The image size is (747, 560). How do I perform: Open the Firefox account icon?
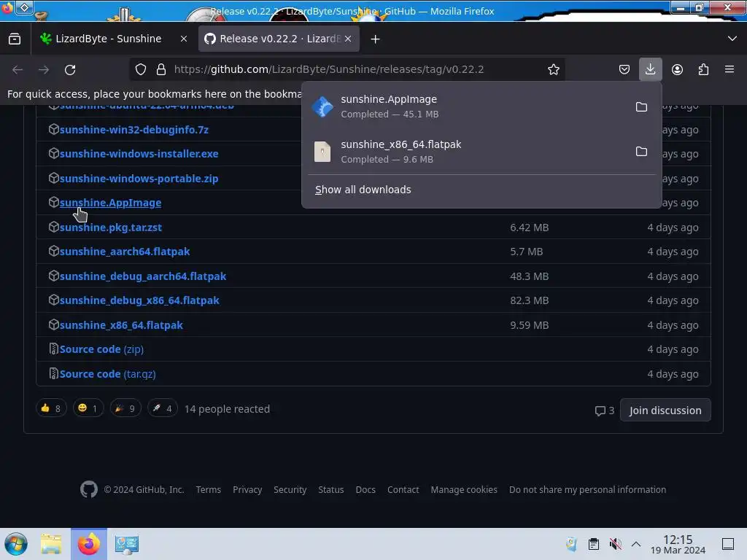(677, 69)
